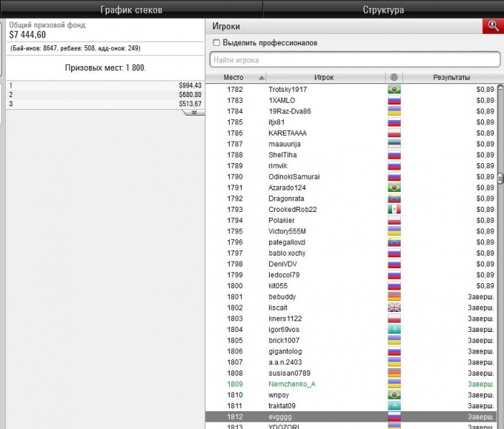Click Brazil flag for Trotsky1917
Image resolution: width=504 pixels, height=429 pixels.
394,90
